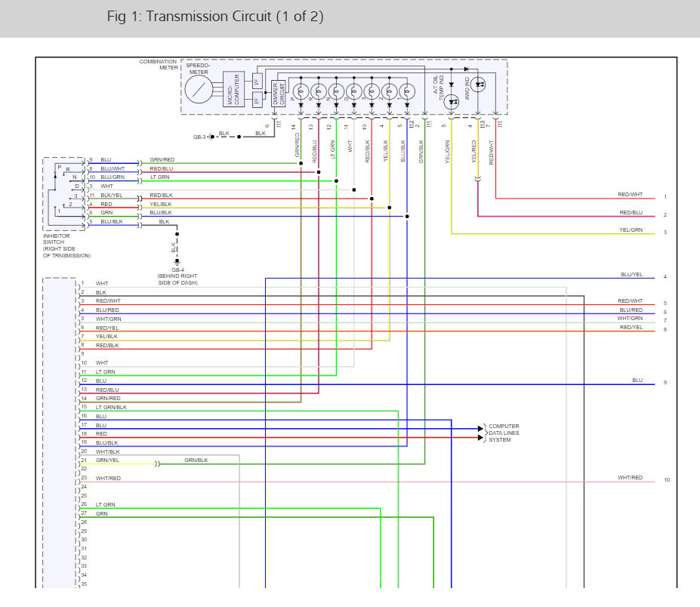
Task: Click the speedometer gauge symbol
Action: click(199, 89)
